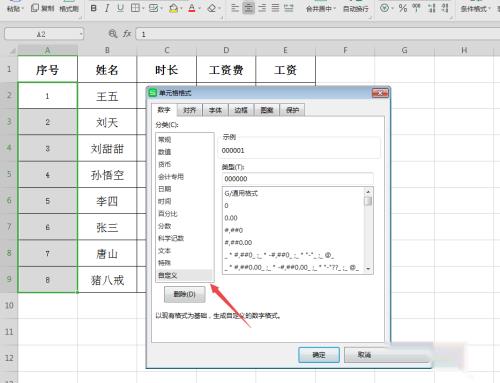Click the align left icon
Screen dimensions: 500x383
pyautogui.click(x=235, y=8)
